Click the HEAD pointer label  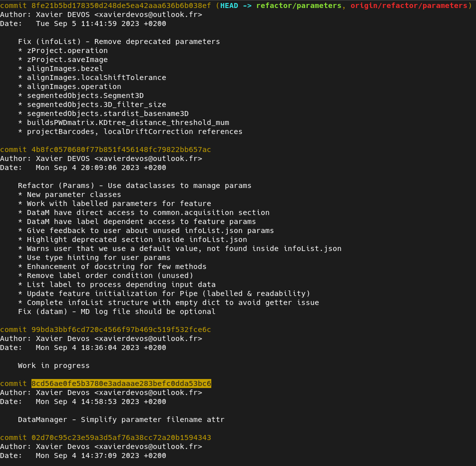pos(229,5)
